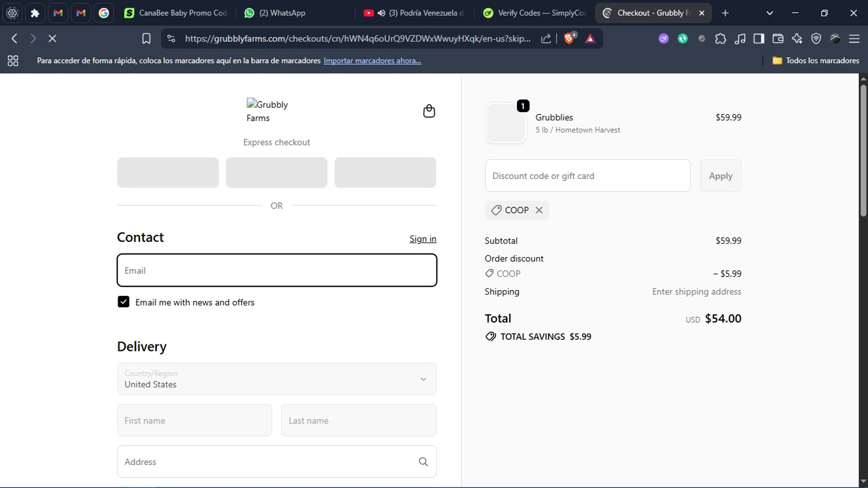The height and width of the screenshot is (488, 868).
Task: Open the pinned puzzle-piece extensions tab
Action: click(35, 13)
